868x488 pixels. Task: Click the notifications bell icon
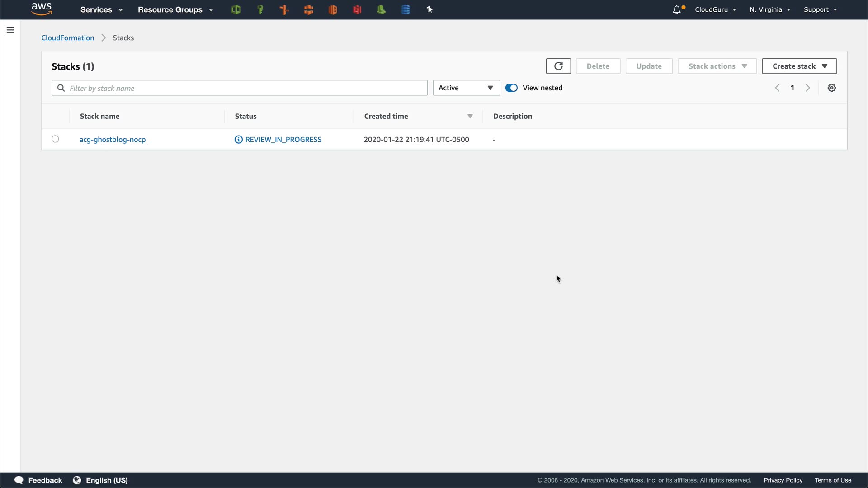pos(677,9)
